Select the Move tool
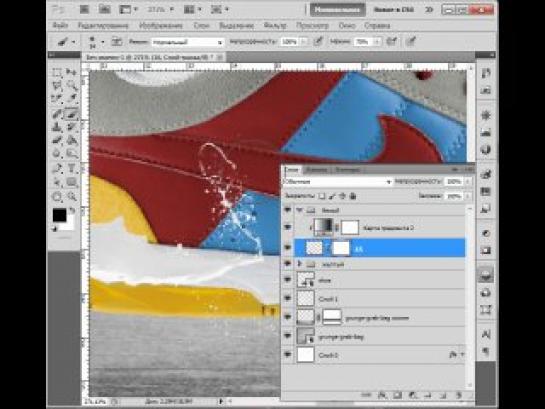This screenshot has width=545, height=409. [72, 72]
